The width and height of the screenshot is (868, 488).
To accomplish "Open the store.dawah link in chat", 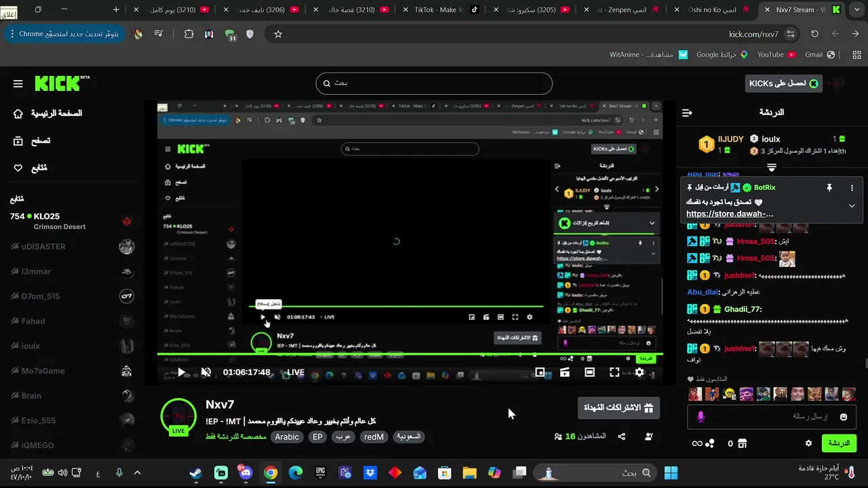I will point(730,213).
